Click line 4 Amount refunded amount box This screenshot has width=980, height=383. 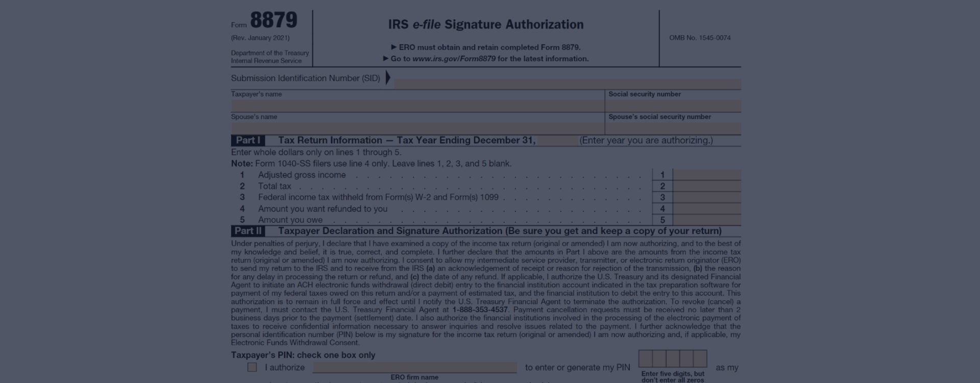click(x=707, y=208)
